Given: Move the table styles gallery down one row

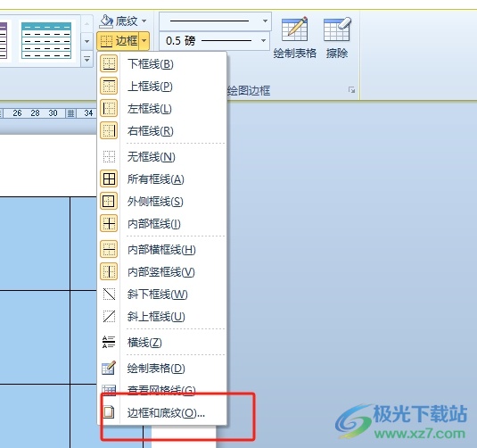Looking at the screenshot, I should 86,41.
